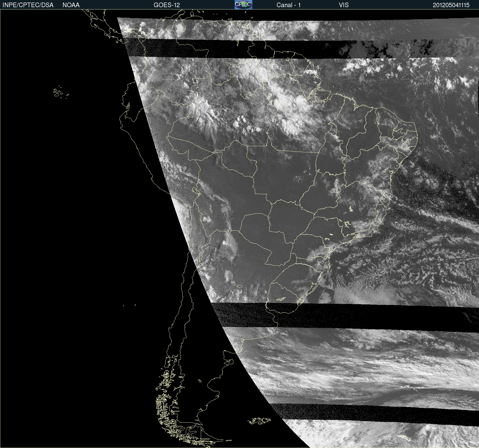
Task: Click the NOAA label in the header
Action: [71, 5]
